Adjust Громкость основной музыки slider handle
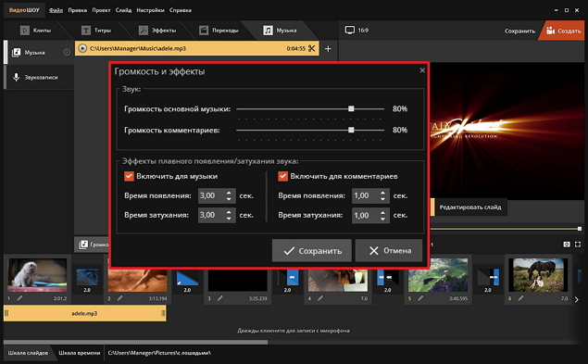This screenshot has height=364, width=588. [351, 108]
